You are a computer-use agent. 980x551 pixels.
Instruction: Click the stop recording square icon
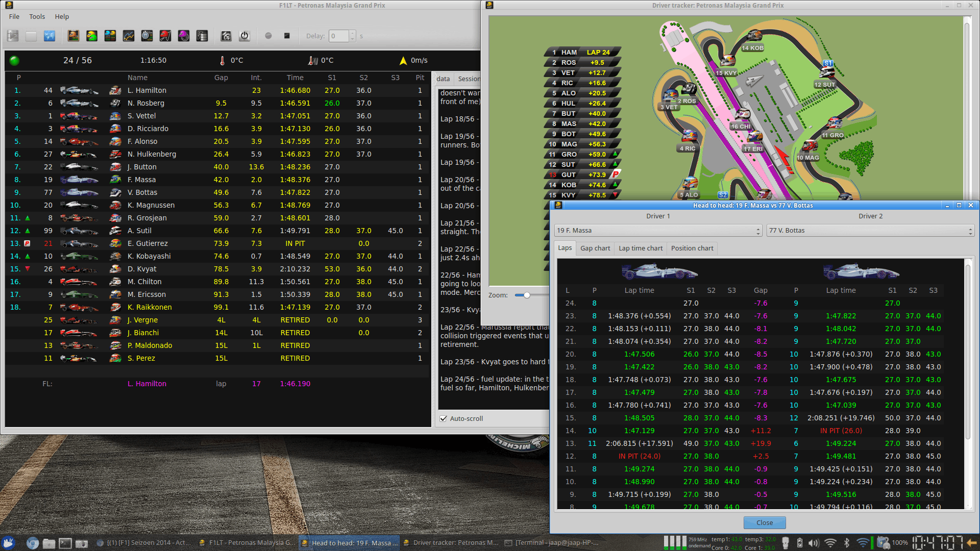tap(287, 36)
